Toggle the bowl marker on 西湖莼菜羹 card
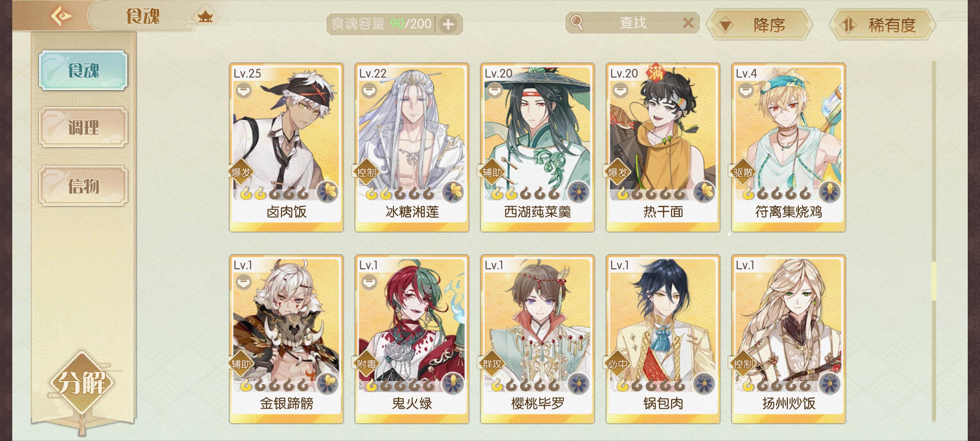 (495, 91)
